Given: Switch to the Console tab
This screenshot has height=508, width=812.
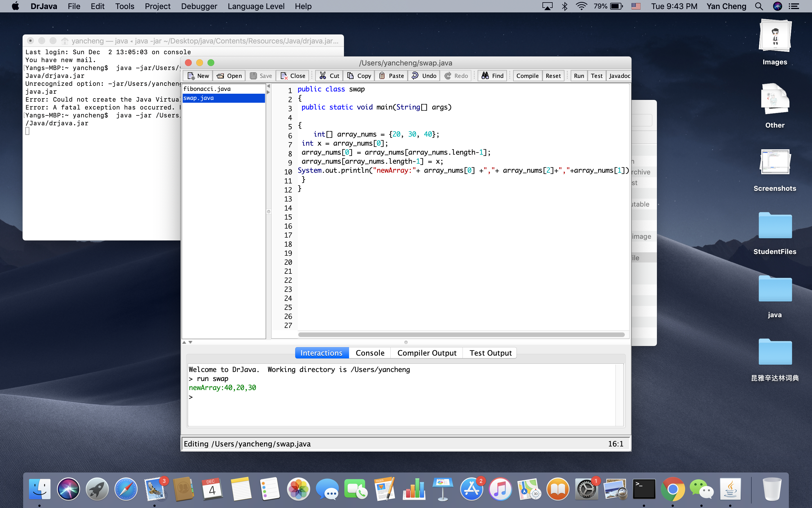Looking at the screenshot, I should tap(370, 353).
